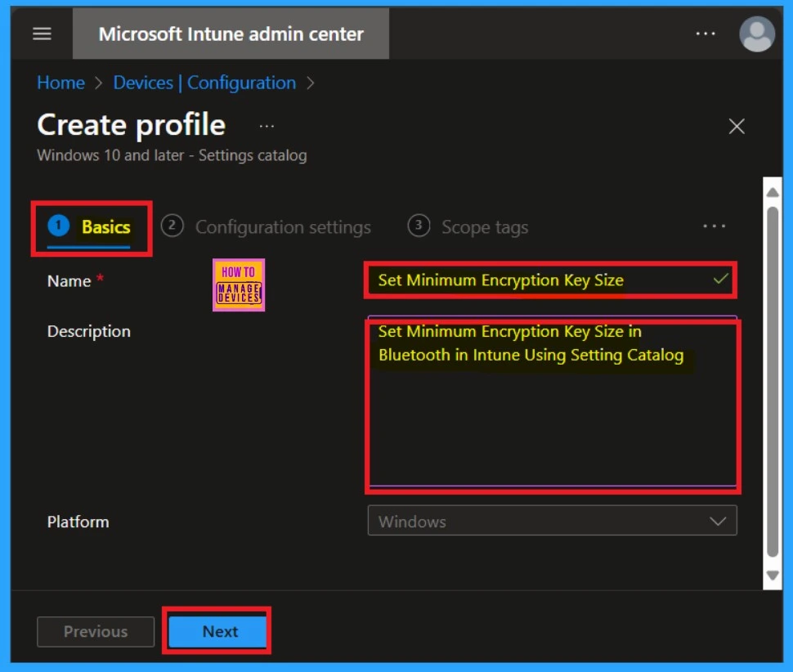Open the header more options ellipsis
The height and width of the screenshot is (672, 793).
pyautogui.click(x=705, y=34)
